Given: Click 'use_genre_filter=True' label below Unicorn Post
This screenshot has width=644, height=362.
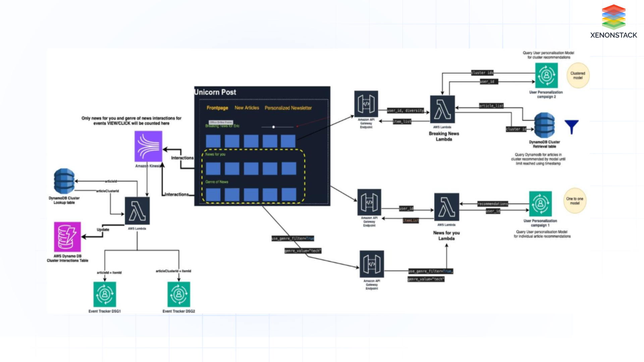Looking at the screenshot, I should click(x=293, y=239).
